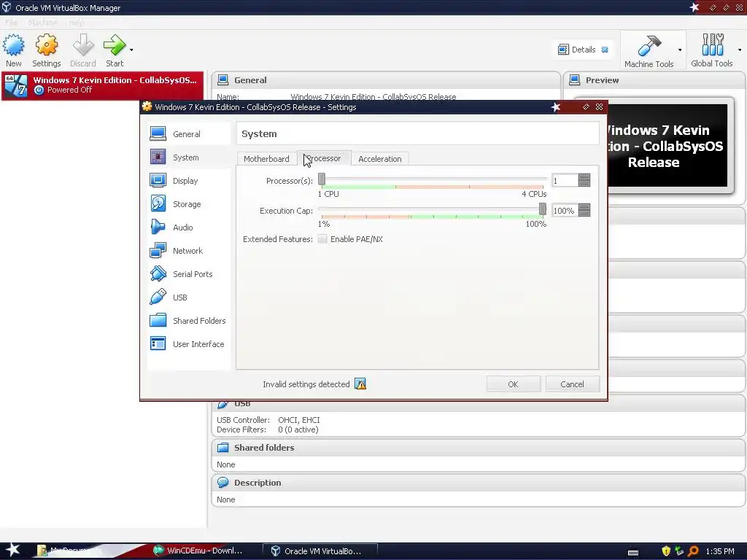Screen dimensions: 747x560
Task: Open the File menu
Action: click(12, 23)
